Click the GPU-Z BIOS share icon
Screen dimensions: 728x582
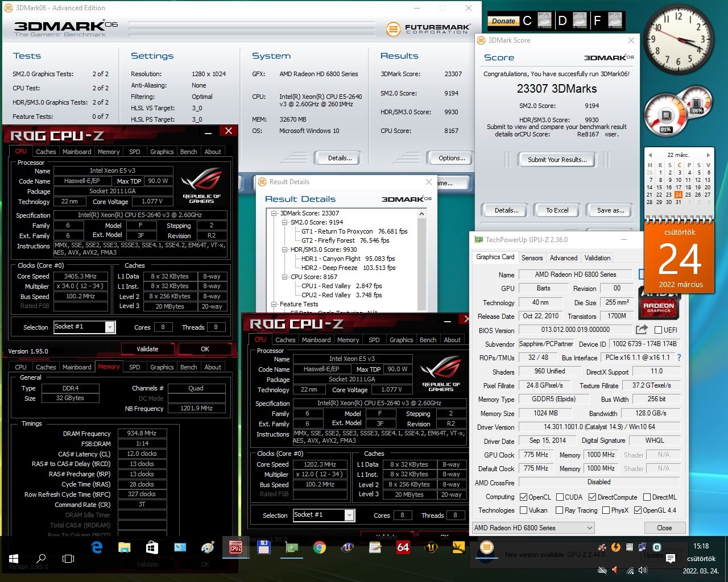(642, 330)
